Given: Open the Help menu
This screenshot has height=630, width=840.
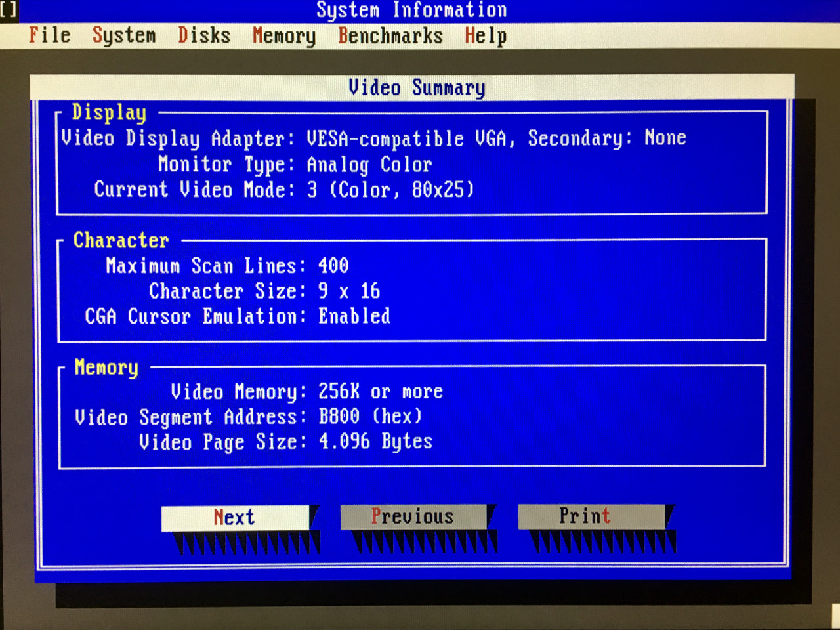Looking at the screenshot, I should pyautogui.click(x=486, y=36).
